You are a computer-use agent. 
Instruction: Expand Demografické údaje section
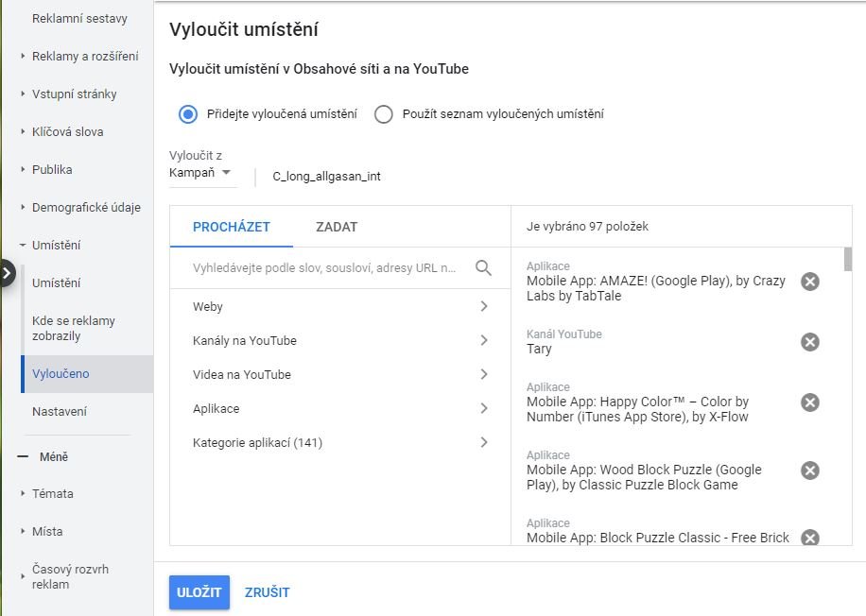point(23,208)
